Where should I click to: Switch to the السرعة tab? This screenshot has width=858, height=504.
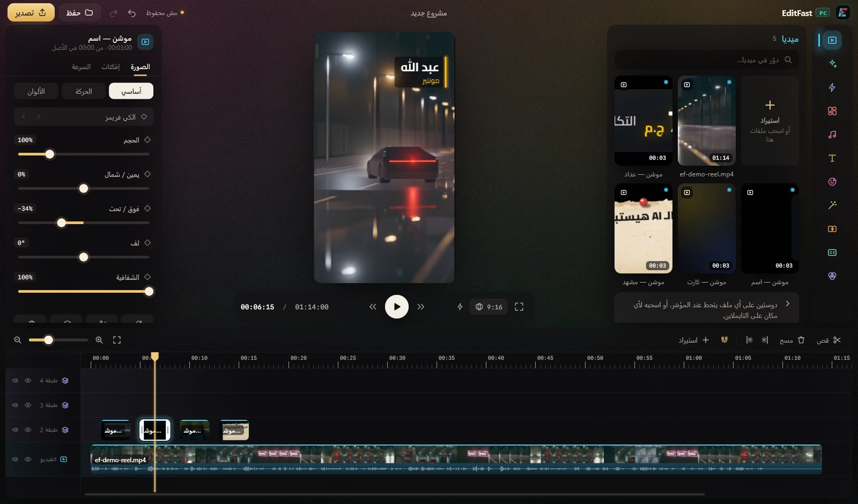click(81, 67)
